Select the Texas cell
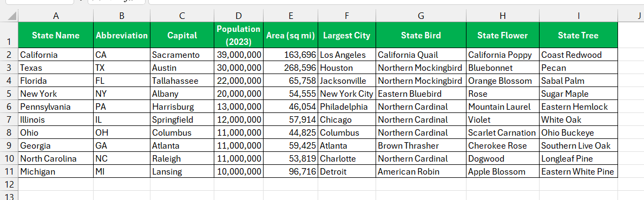Screen dimensions: 644x200 click(x=56, y=68)
